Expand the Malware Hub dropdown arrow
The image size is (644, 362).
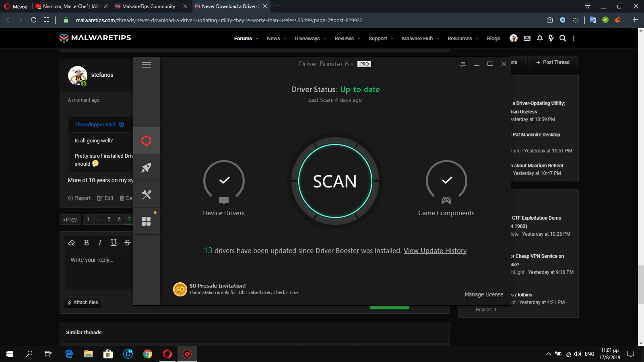click(x=438, y=39)
